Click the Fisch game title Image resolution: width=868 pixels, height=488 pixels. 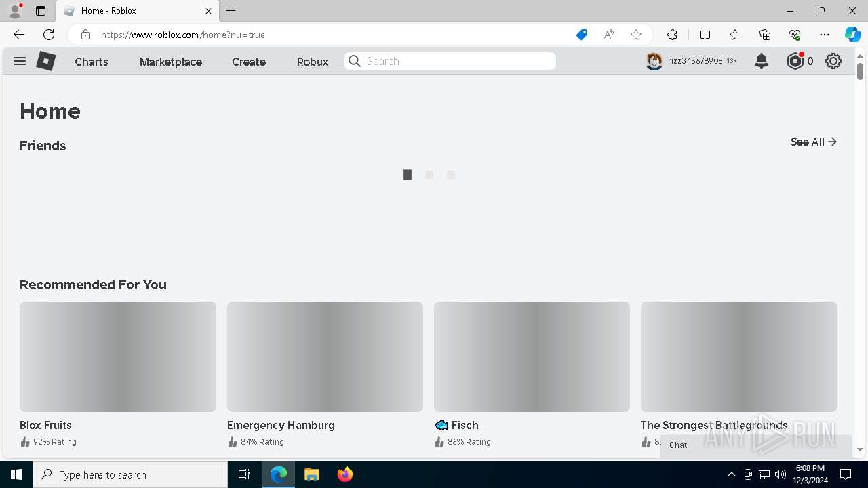pos(457,425)
